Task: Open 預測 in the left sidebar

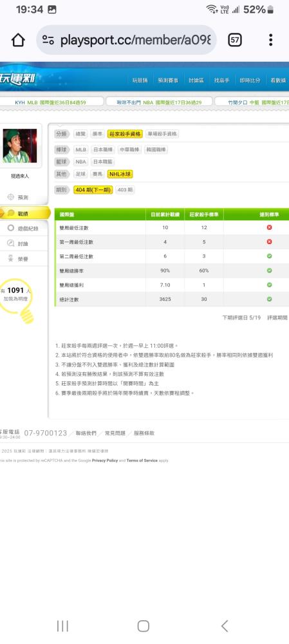Action: pyautogui.click(x=23, y=198)
